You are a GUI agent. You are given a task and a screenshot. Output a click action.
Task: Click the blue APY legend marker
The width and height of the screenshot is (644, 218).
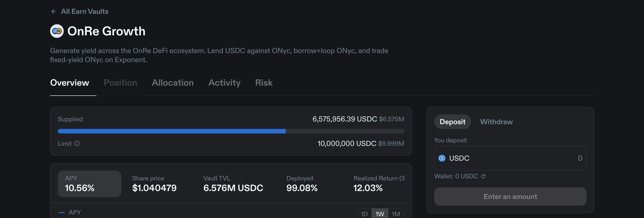point(61,213)
